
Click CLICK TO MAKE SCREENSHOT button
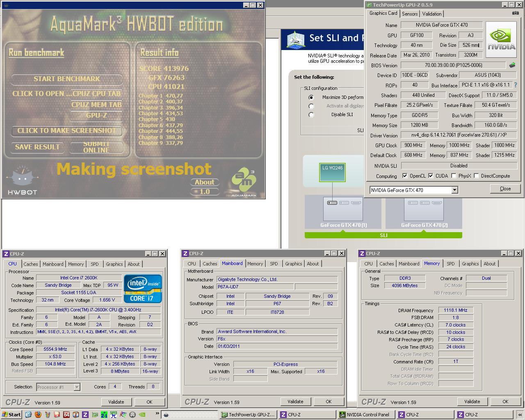(x=67, y=130)
